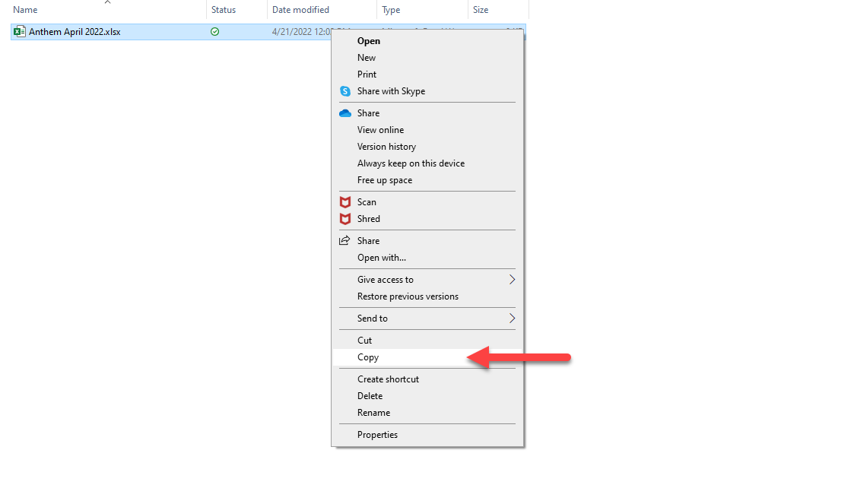Click the share arrow icon above Open with
The width and height of the screenshot is (854, 504).
[345, 241]
